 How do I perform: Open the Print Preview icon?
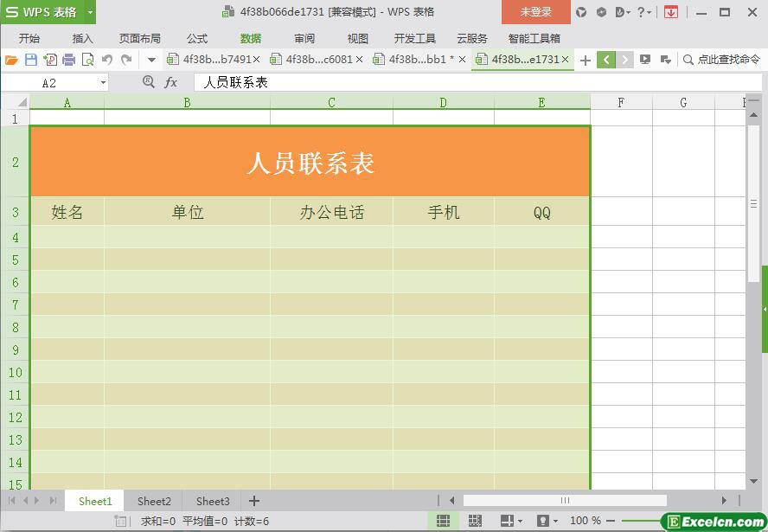tap(87, 60)
